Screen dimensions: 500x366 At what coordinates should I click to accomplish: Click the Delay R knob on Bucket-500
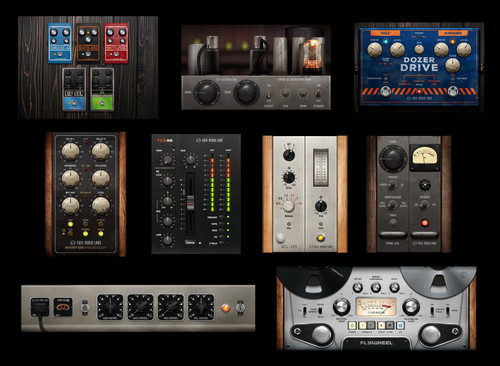point(101,151)
